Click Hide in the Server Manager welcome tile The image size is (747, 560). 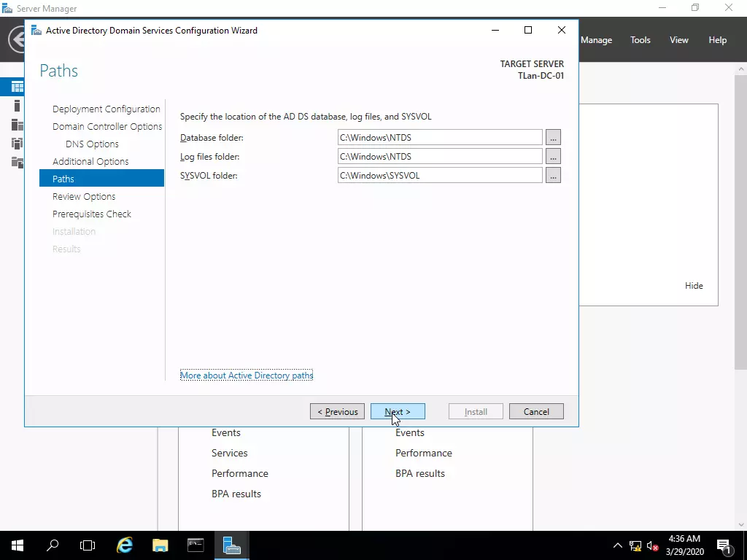[694, 286]
